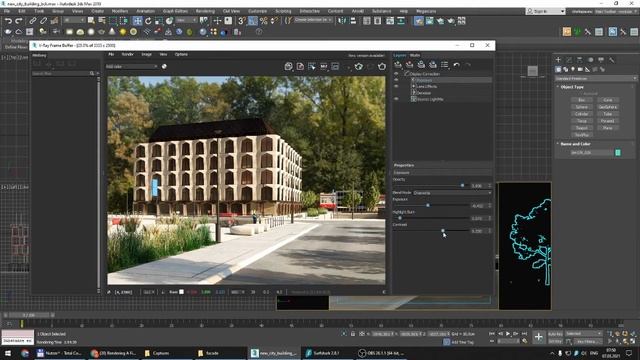Click the create layer icon in VFB Layers
Viewport: 640px width, 360px height.
[398, 65]
